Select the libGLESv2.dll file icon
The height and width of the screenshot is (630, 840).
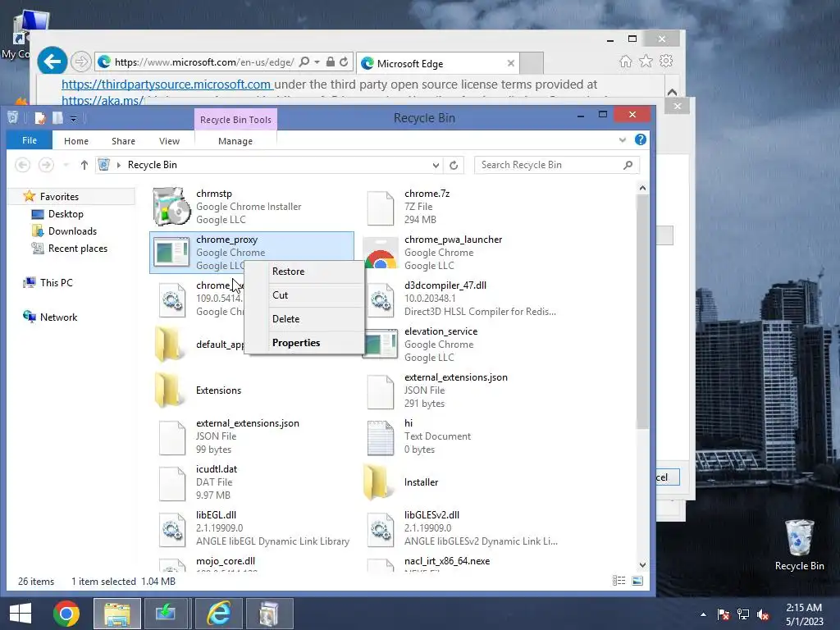381,530
